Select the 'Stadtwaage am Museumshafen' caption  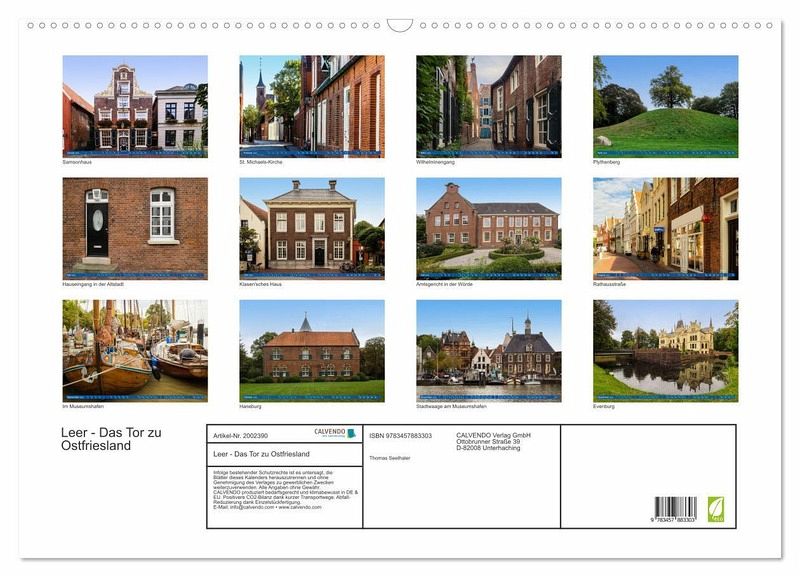tap(451, 407)
